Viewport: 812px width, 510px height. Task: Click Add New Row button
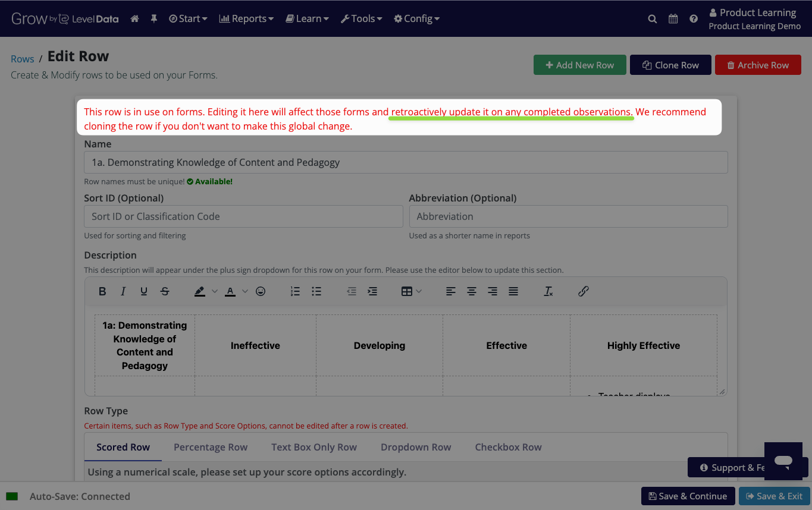point(580,65)
